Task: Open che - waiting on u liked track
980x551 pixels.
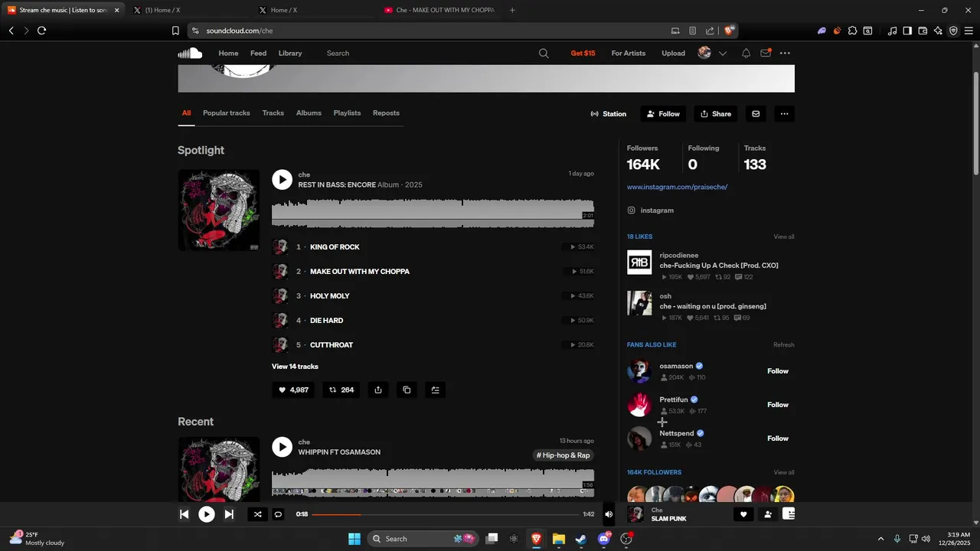Action: (713, 306)
